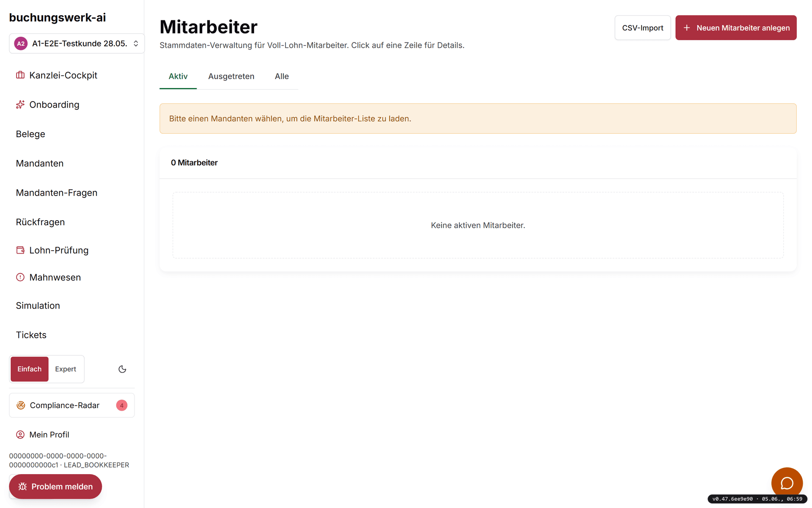Click the Problem melden button
This screenshot has width=812, height=508.
pyautogui.click(x=55, y=487)
